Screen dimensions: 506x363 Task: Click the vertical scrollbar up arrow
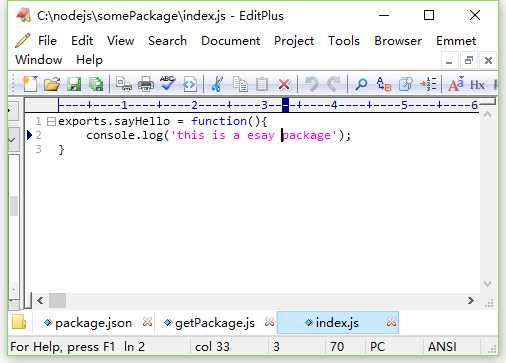[487, 115]
